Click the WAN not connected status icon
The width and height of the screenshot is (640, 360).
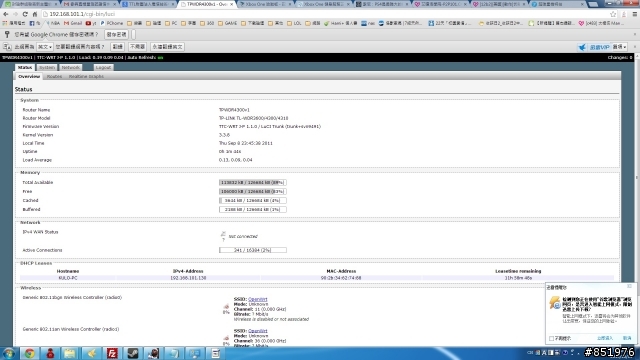pos(223,235)
